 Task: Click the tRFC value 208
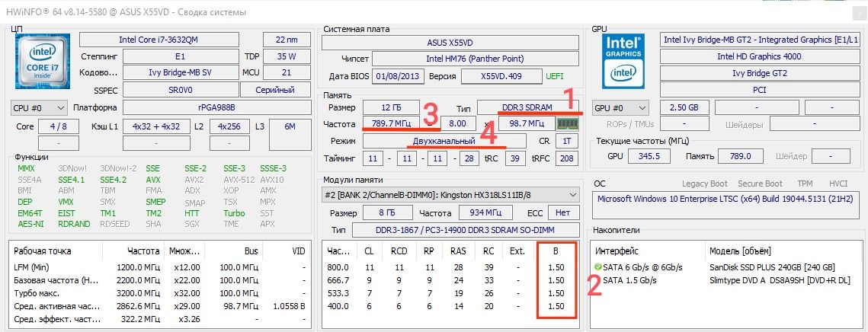[567, 159]
